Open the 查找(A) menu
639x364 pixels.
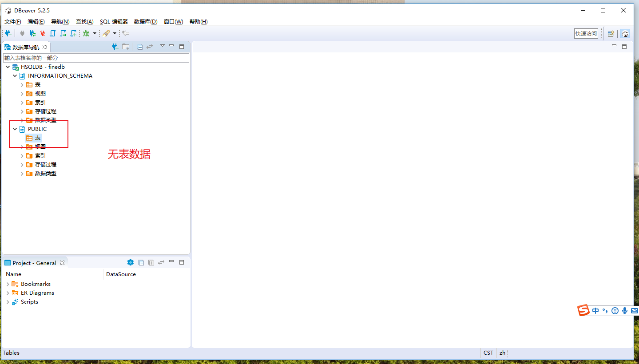pos(85,22)
